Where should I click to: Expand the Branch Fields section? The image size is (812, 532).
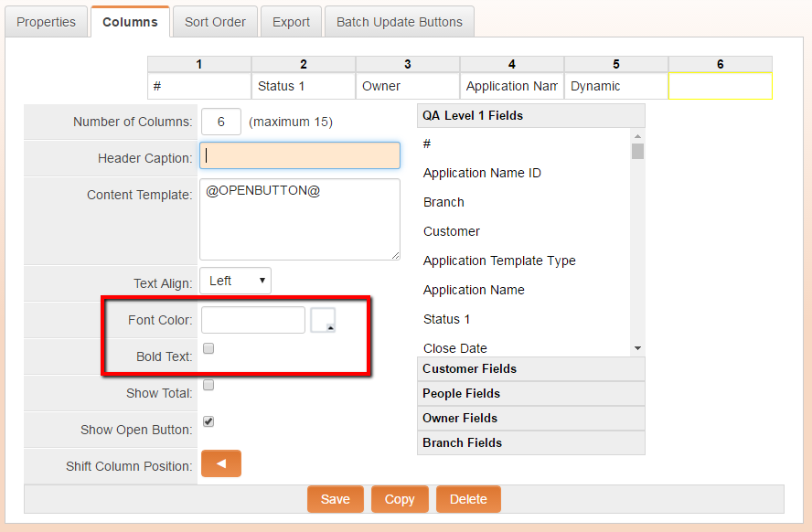pos(530,442)
